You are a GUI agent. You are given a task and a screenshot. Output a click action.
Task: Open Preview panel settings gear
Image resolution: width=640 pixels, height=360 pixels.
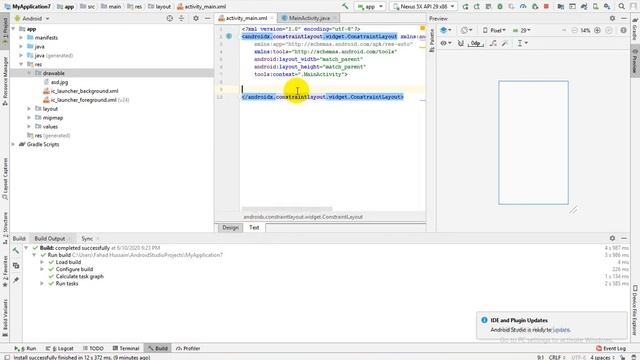coord(612,18)
